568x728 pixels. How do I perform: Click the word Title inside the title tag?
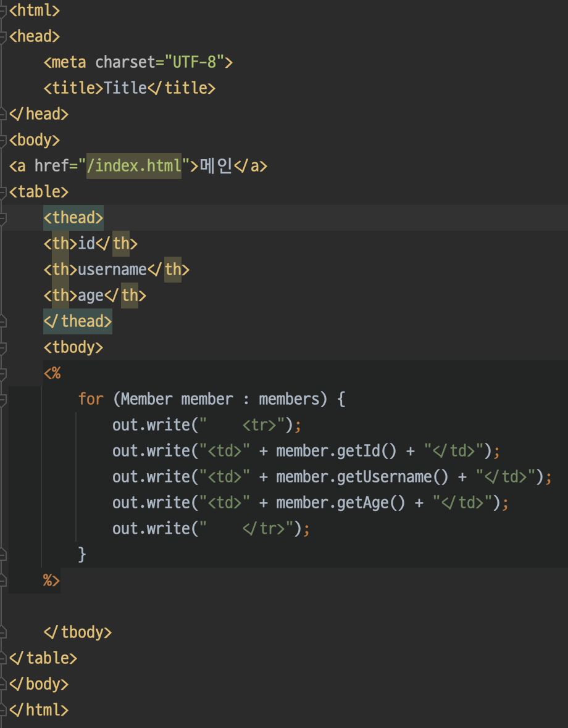[x=125, y=88]
